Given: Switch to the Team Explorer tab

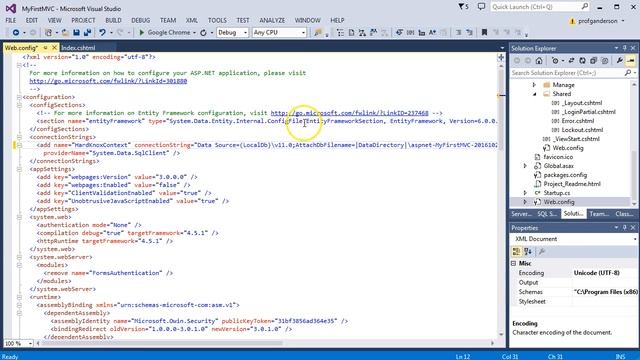Looking at the screenshot, I should coord(599,214).
